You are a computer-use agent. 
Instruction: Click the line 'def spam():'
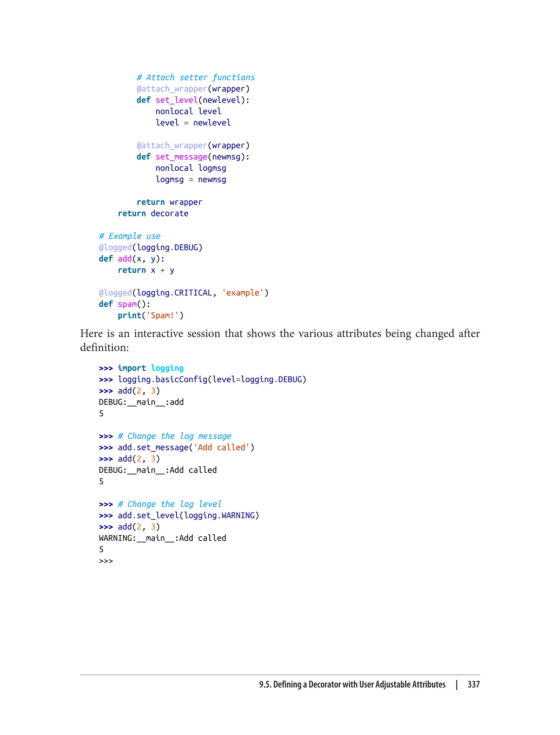click(125, 304)
